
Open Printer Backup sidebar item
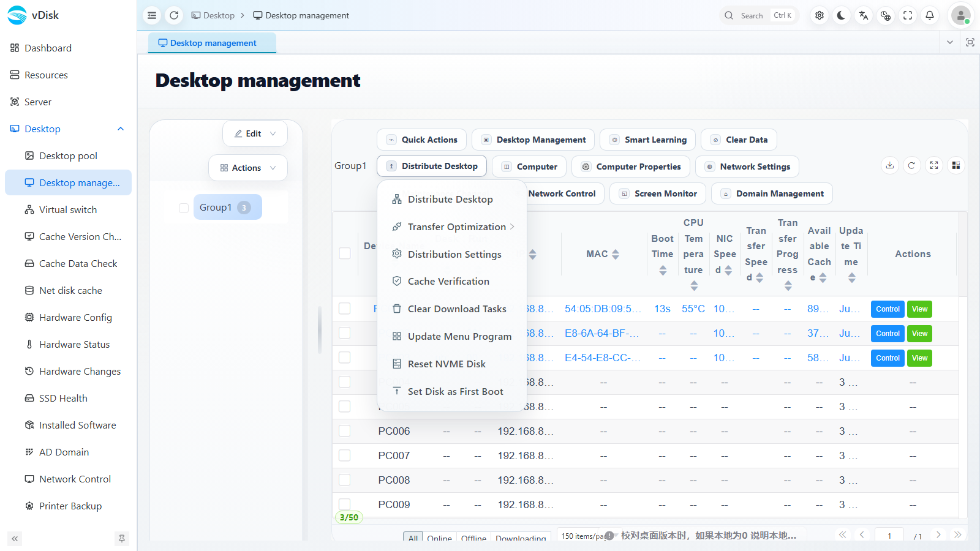click(x=68, y=506)
